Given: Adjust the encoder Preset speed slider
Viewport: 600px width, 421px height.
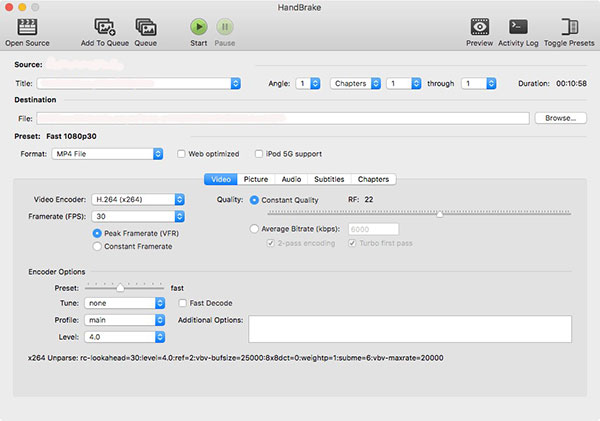Looking at the screenshot, I should pyautogui.click(x=120, y=287).
